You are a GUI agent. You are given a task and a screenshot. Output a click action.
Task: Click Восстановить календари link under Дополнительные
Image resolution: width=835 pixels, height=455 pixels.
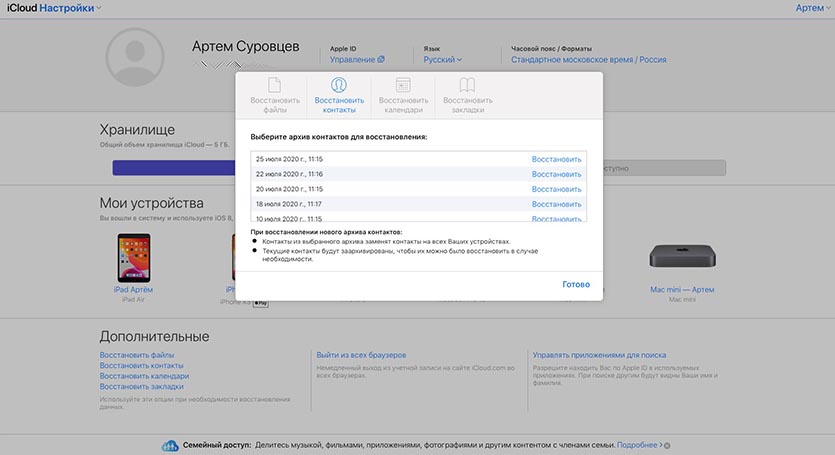[144, 376]
